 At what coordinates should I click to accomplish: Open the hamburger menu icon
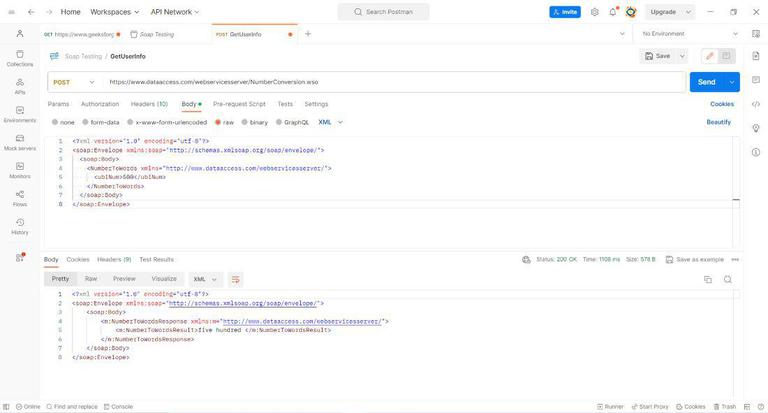click(11, 12)
